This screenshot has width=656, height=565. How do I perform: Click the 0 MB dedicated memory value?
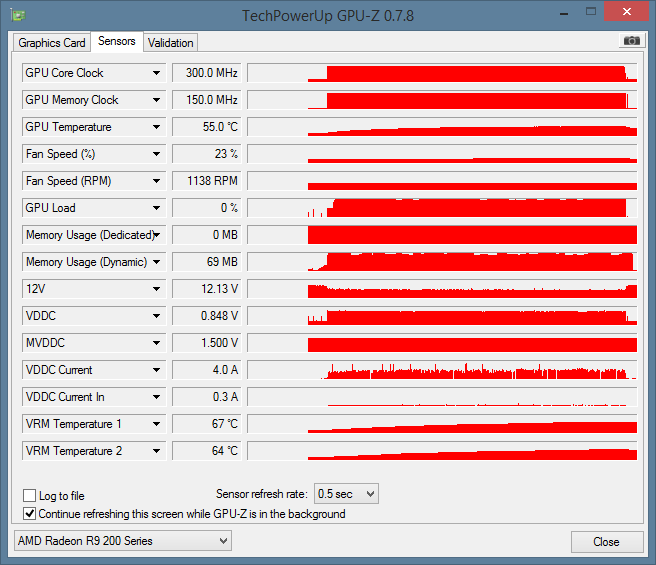tap(207, 235)
